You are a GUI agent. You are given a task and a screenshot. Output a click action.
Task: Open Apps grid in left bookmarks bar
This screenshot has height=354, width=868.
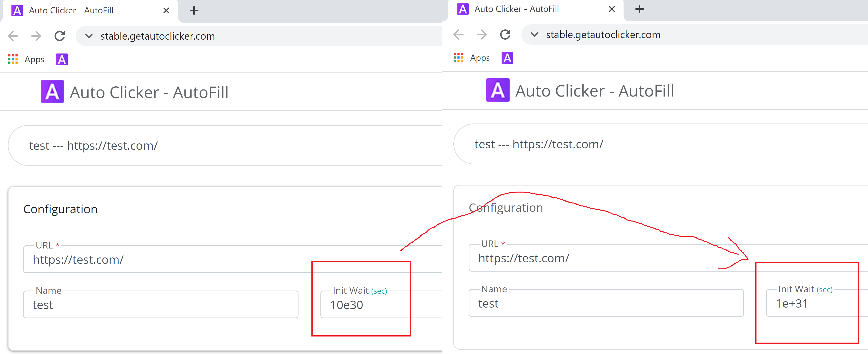13,59
